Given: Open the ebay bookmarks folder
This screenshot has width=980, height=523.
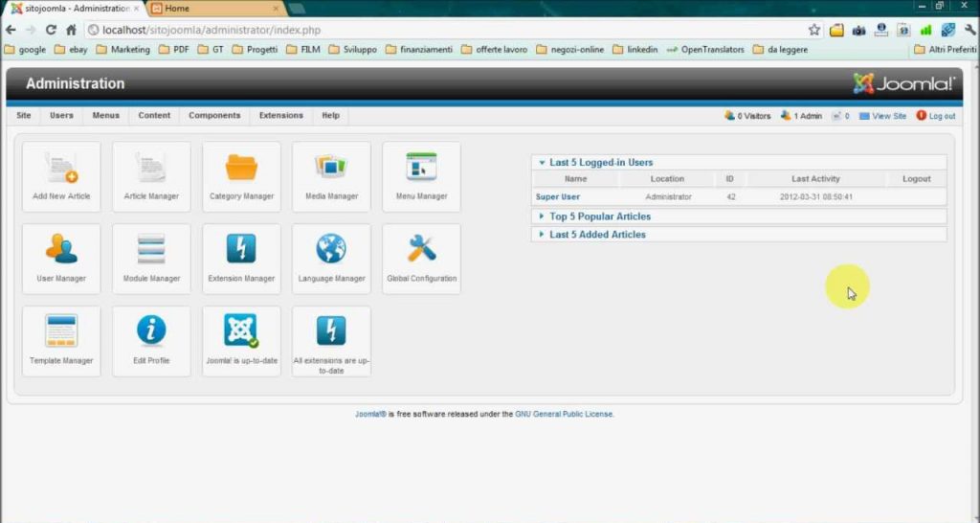Looking at the screenshot, I should (71, 50).
